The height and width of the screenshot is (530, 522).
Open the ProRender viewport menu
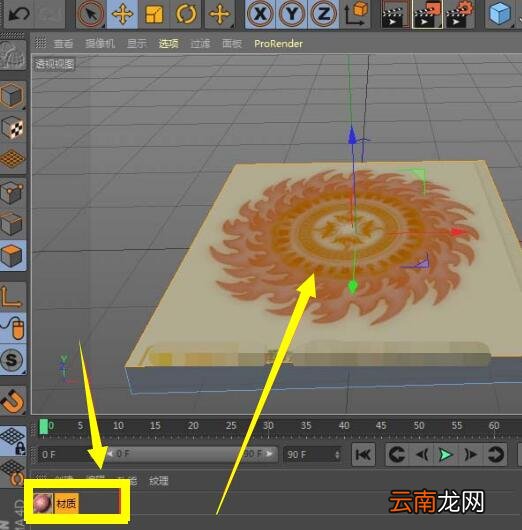pyautogui.click(x=278, y=44)
